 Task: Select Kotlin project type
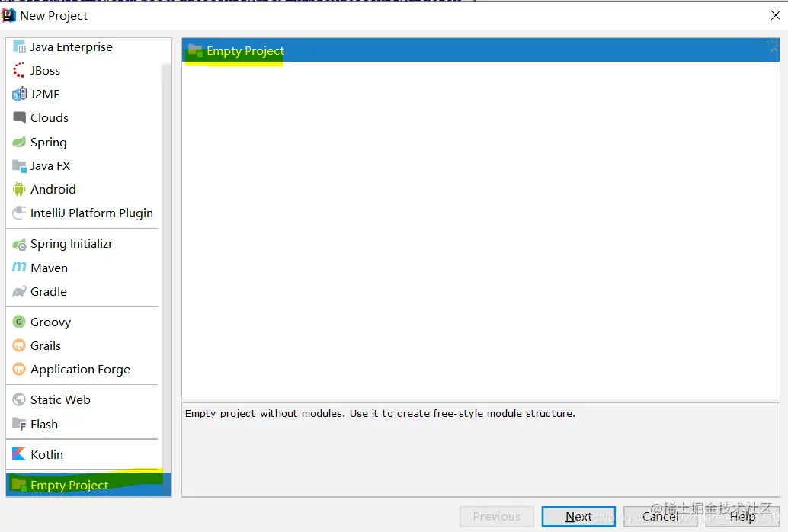coord(84,454)
